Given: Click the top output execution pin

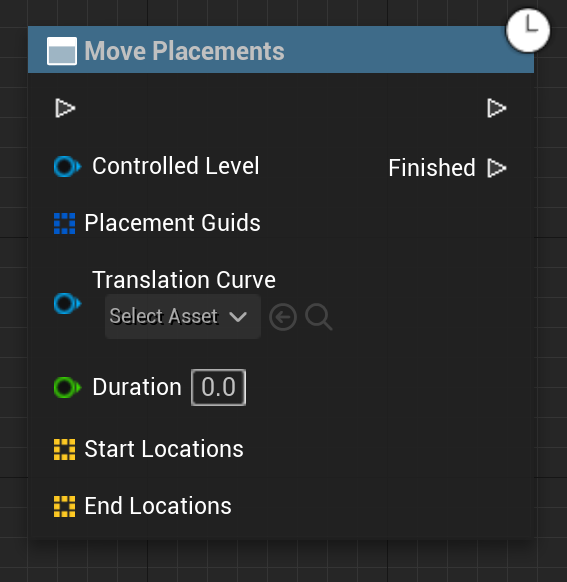Looking at the screenshot, I should [496, 108].
